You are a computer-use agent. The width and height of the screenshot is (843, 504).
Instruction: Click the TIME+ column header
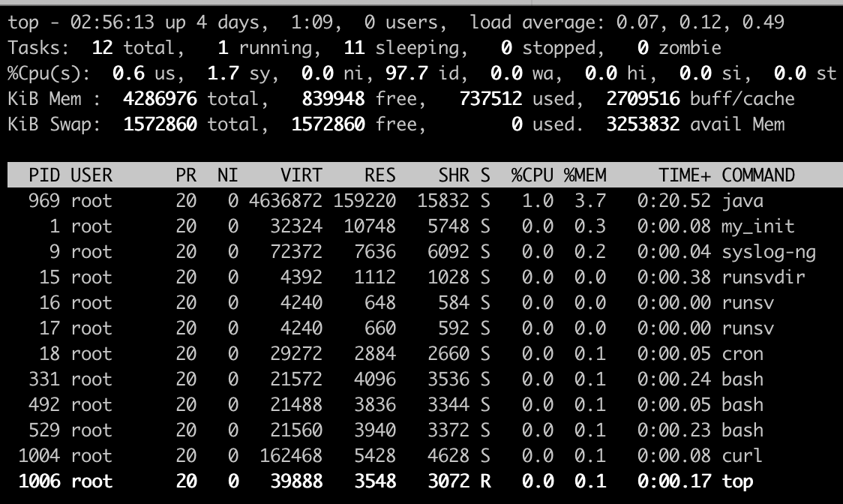click(685, 175)
